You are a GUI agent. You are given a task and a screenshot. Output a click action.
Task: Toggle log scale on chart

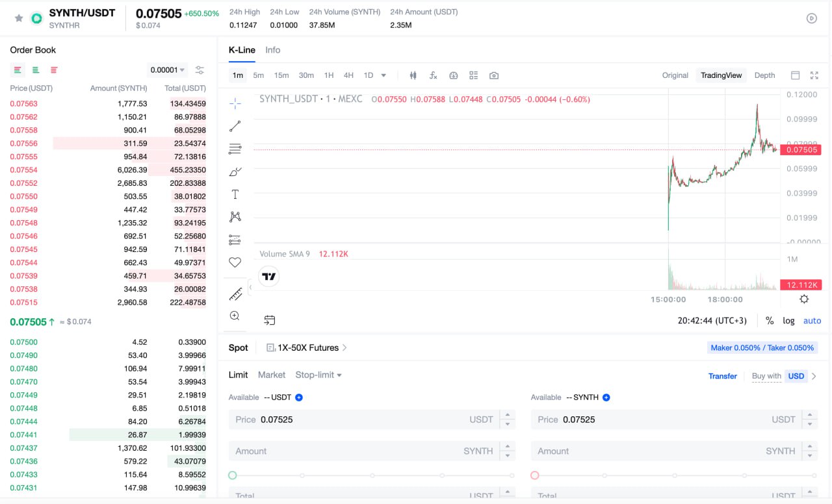click(788, 320)
